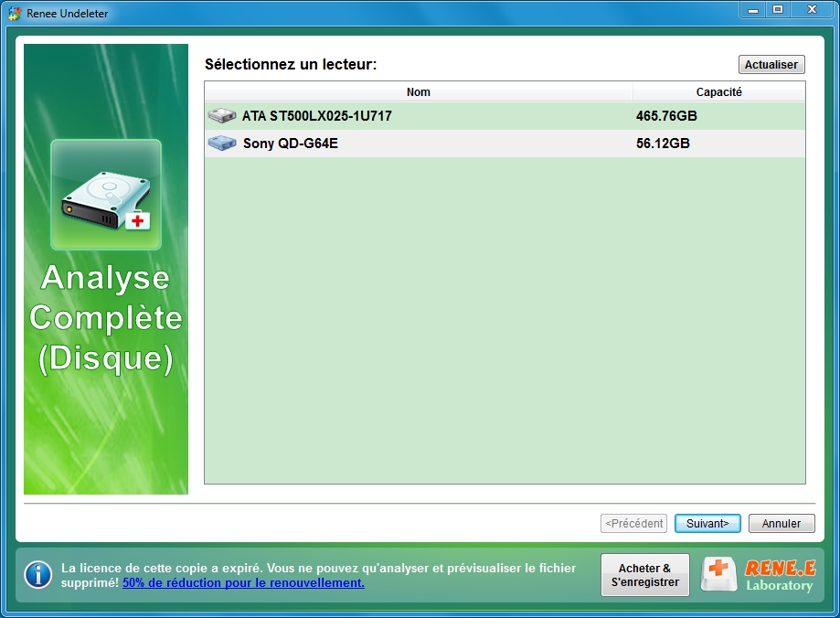Go to next step with Suivant button

click(707, 523)
